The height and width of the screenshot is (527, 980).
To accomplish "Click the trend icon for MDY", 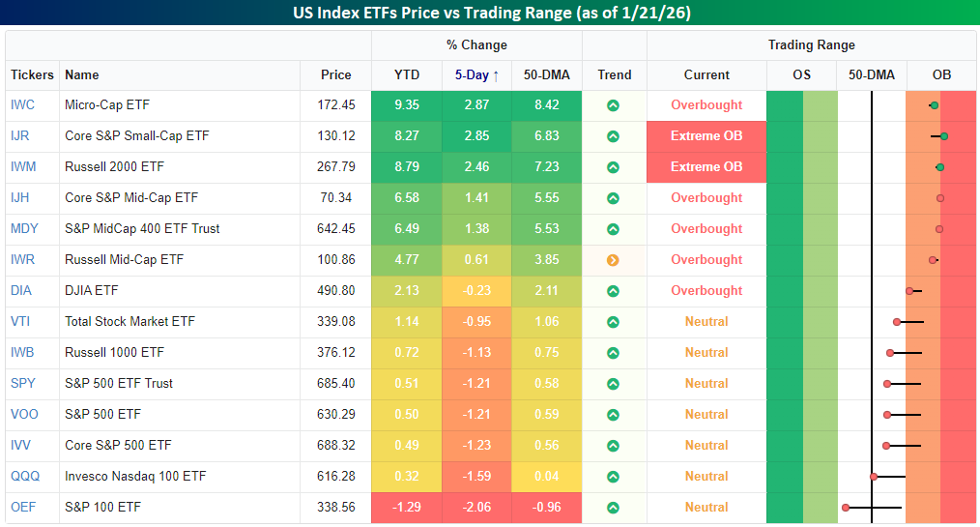I will (613, 229).
